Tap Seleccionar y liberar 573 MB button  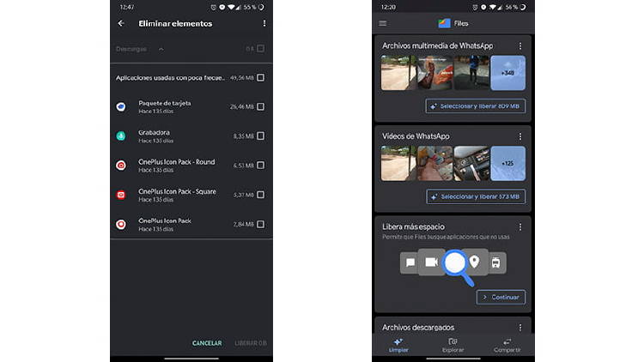coord(476,196)
